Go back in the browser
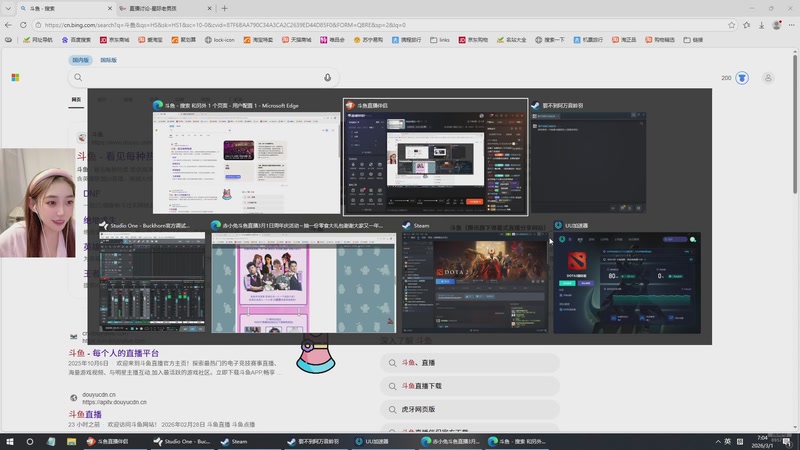This screenshot has height=450, width=800. 8,24
